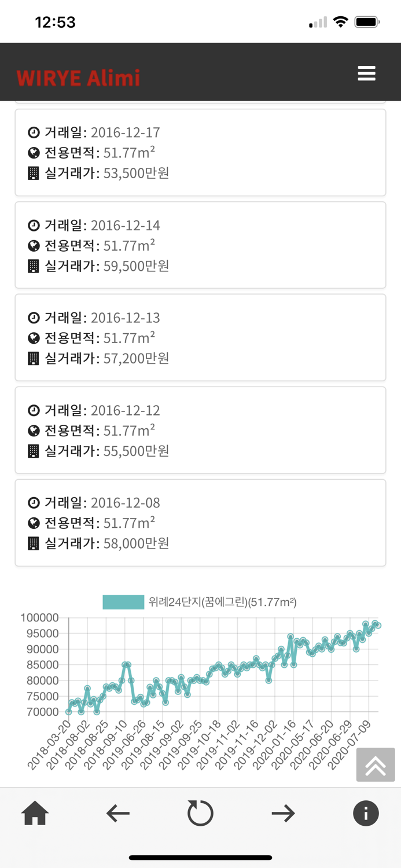This screenshot has height=868, width=401.
Task: Tap the Wi-Fi icon in the status bar
Action: click(341, 21)
